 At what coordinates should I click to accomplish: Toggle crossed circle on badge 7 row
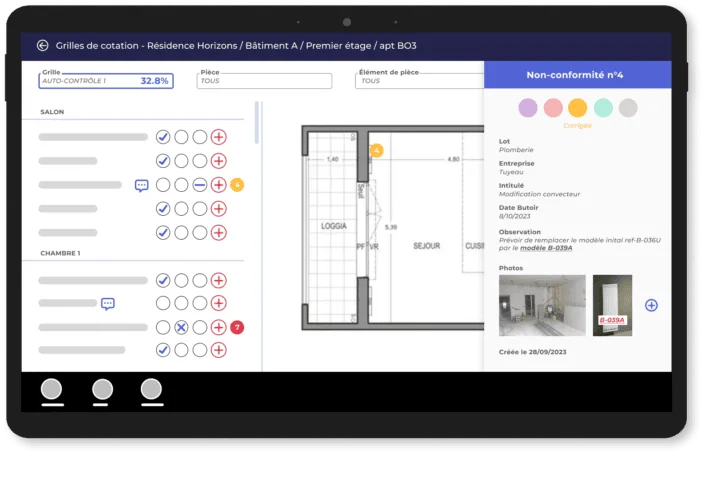click(181, 327)
